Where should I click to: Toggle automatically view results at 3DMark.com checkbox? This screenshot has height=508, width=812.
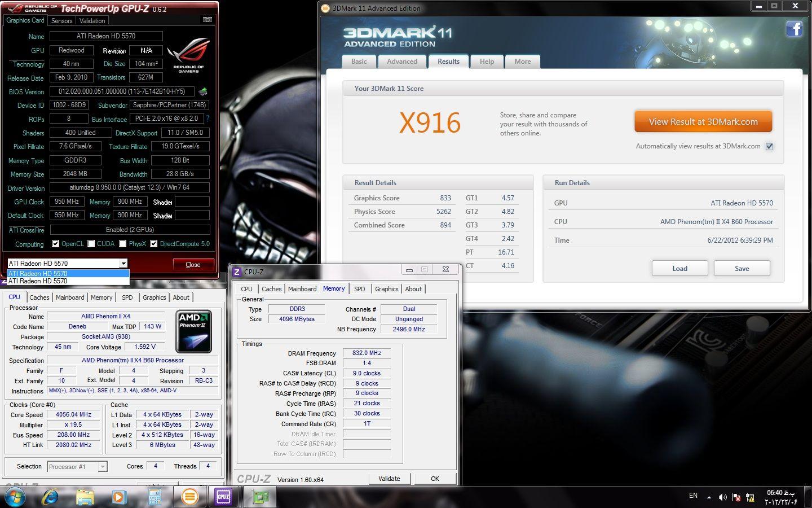(769, 146)
